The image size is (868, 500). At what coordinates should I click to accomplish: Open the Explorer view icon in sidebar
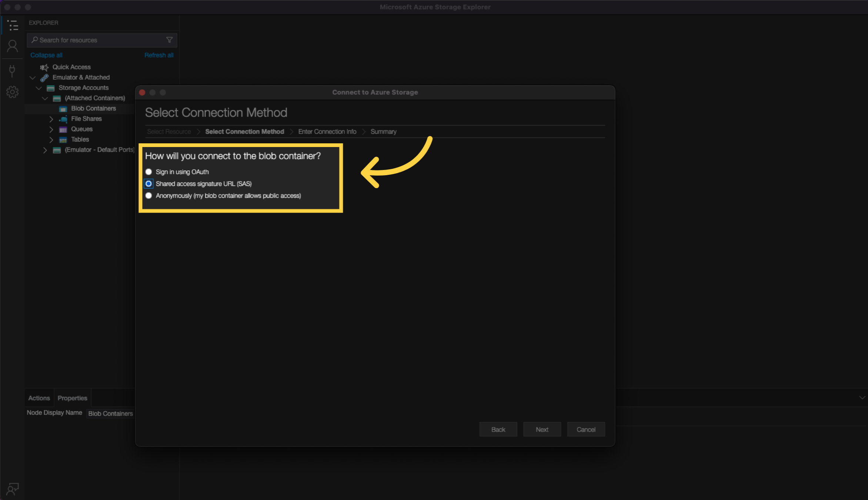pos(12,25)
